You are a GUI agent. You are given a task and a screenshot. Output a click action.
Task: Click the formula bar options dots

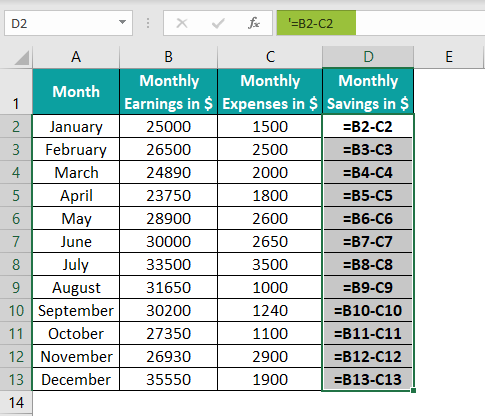coord(148,23)
